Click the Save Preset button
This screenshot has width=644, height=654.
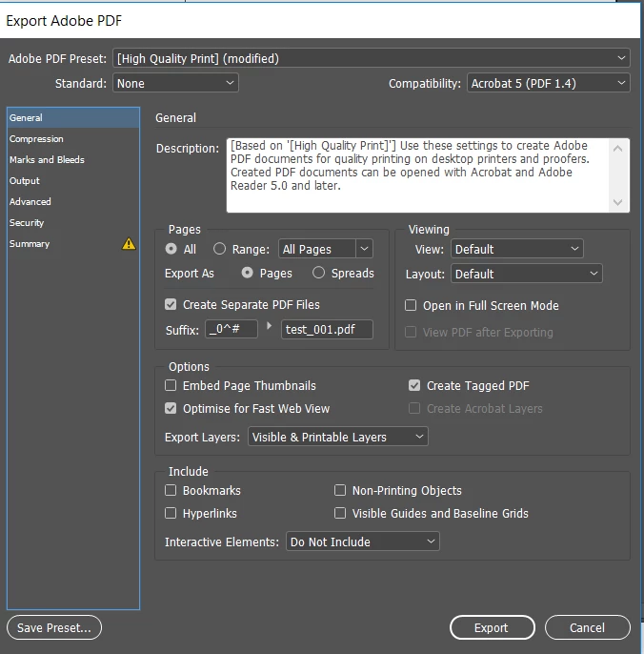click(54, 627)
